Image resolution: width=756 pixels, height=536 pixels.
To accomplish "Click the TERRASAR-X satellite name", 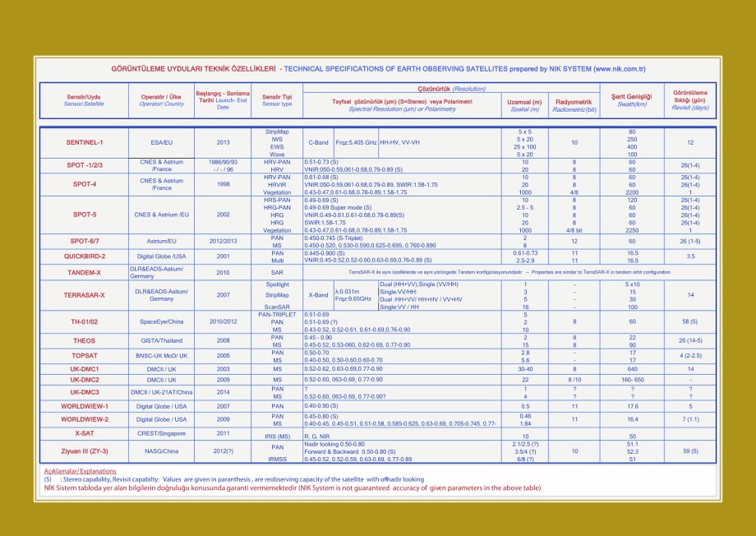I will tap(85, 295).
